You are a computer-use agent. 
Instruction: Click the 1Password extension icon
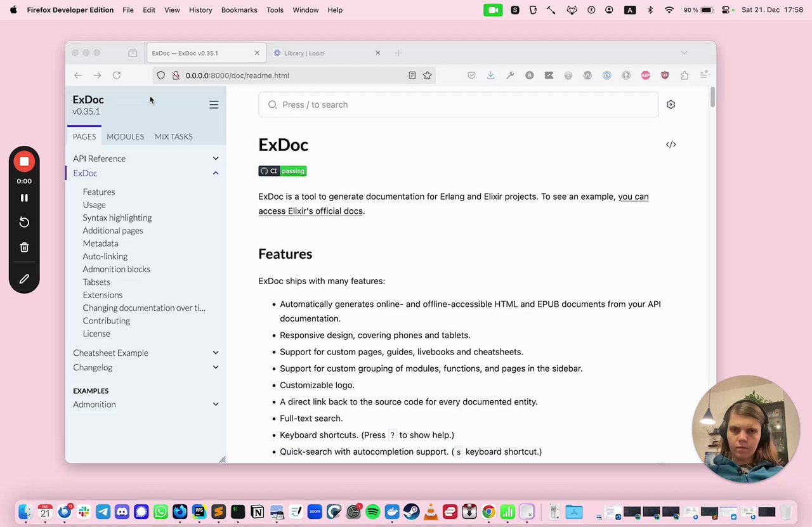(606, 75)
